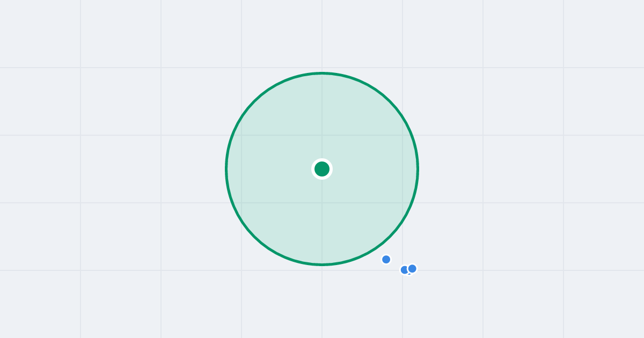This screenshot has height=338, width=644.
Task: Click the gap between the lone dot and the cluster
Action: (x=395, y=264)
